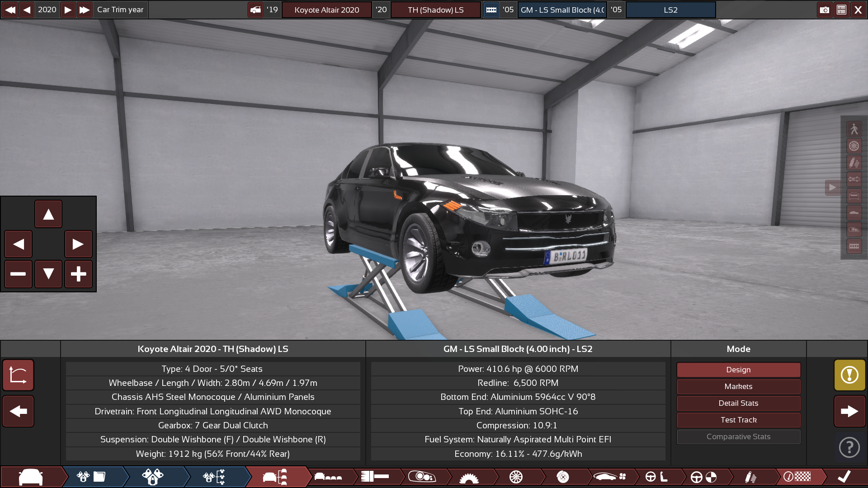This screenshot has width=868, height=488.
Task: Open the LS2 engine variant selector
Action: (x=670, y=10)
